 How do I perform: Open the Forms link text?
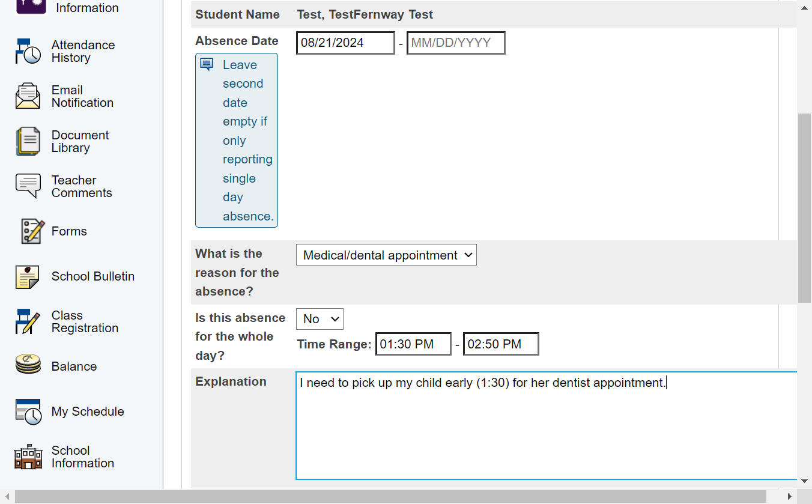pos(69,231)
